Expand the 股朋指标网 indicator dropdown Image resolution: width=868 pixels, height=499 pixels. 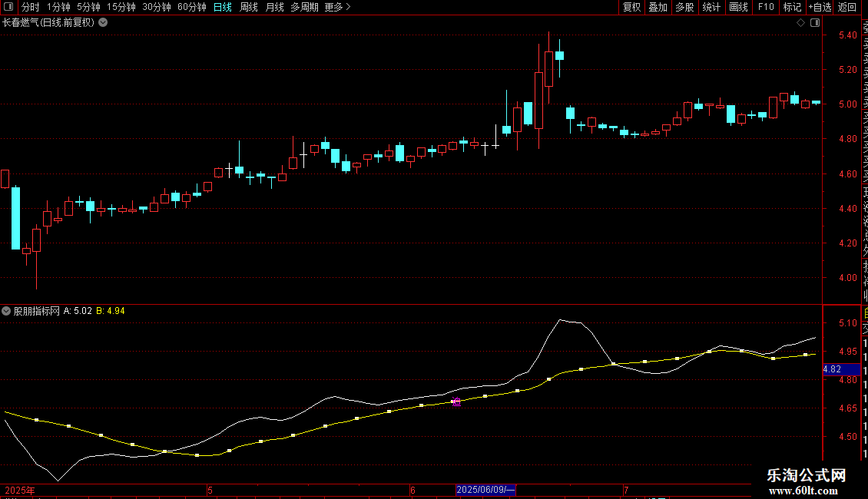[6, 311]
